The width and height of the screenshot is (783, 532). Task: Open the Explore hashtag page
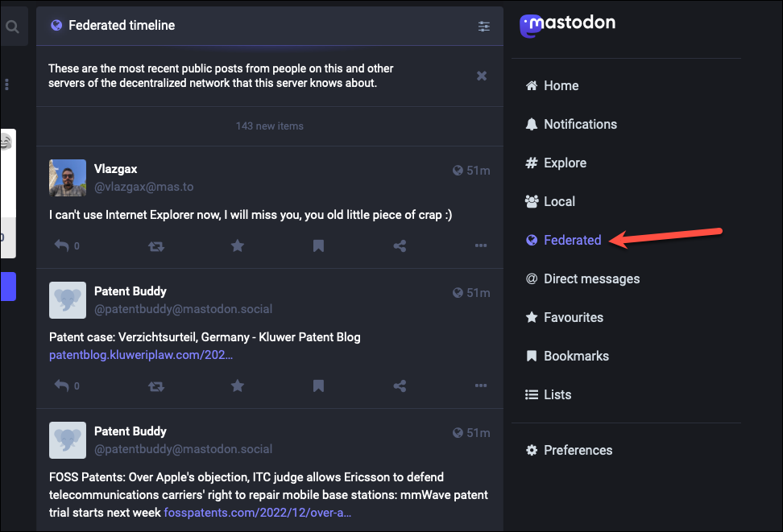pyautogui.click(x=556, y=163)
